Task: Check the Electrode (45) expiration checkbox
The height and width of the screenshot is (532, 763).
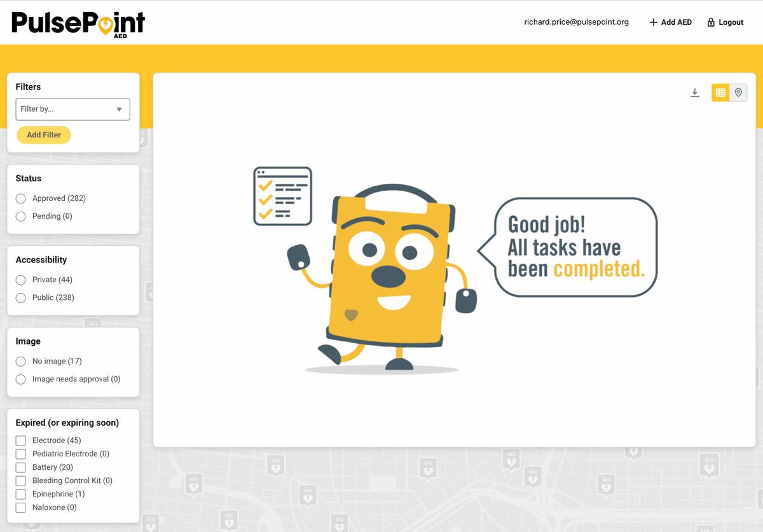Action: click(x=20, y=440)
